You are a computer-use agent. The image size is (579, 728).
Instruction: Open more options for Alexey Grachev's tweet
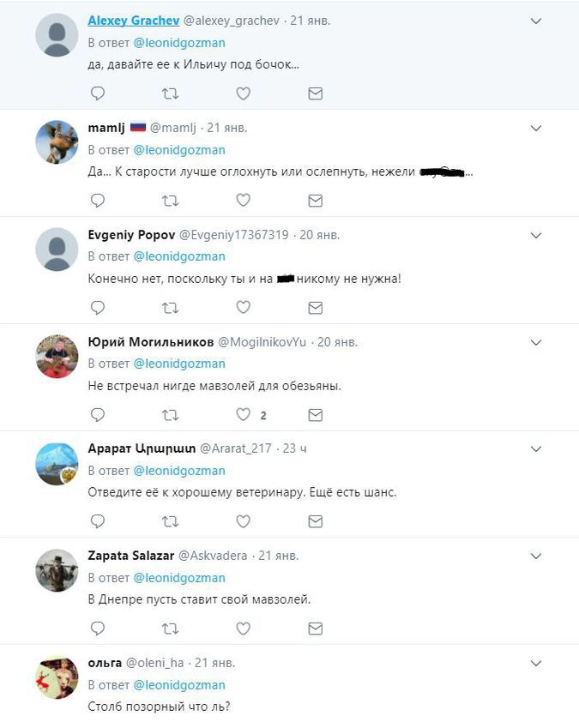pyautogui.click(x=536, y=21)
